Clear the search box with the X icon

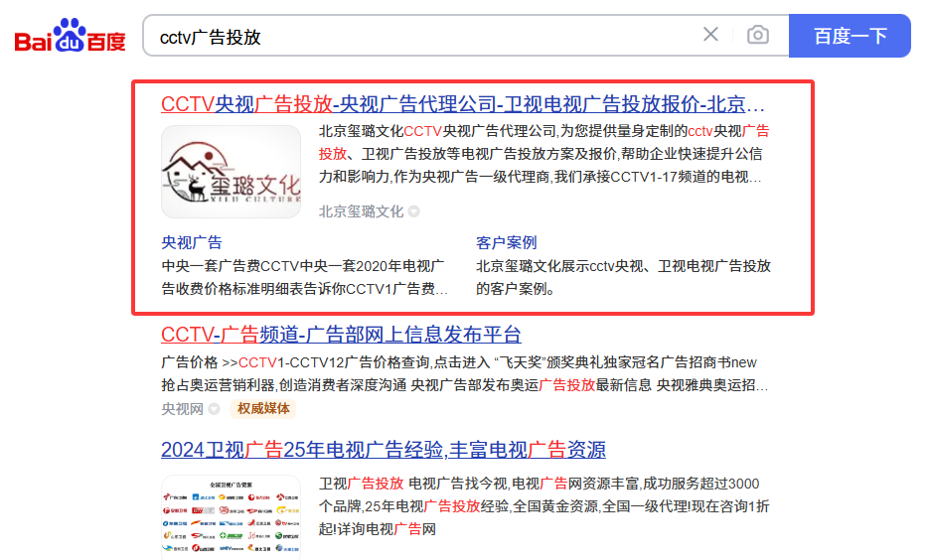click(x=710, y=35)
